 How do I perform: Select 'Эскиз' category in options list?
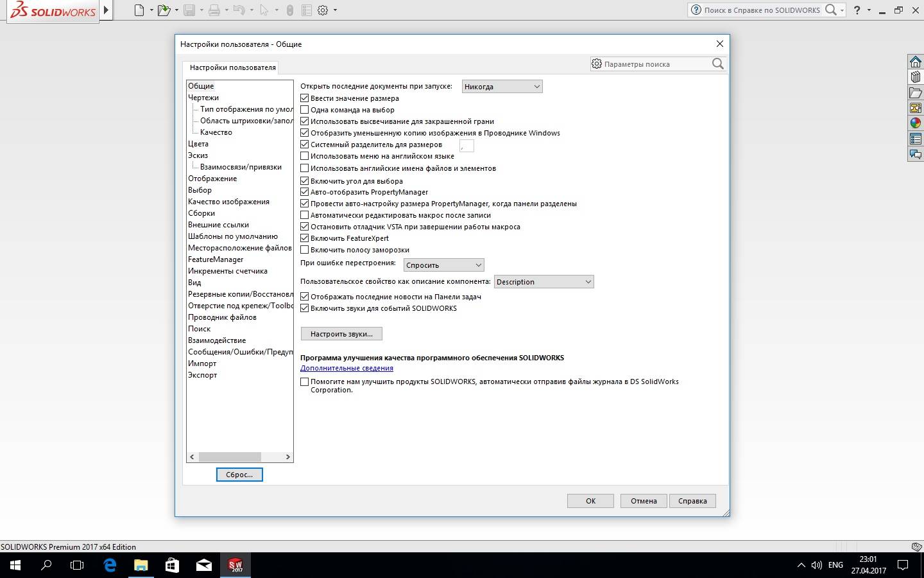click(x=198, y=155)
